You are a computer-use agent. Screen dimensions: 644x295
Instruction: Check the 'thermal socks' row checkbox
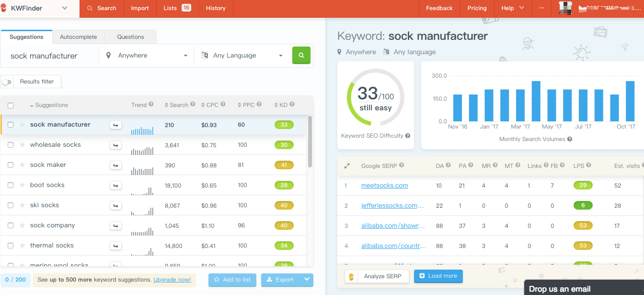[11, 246]
